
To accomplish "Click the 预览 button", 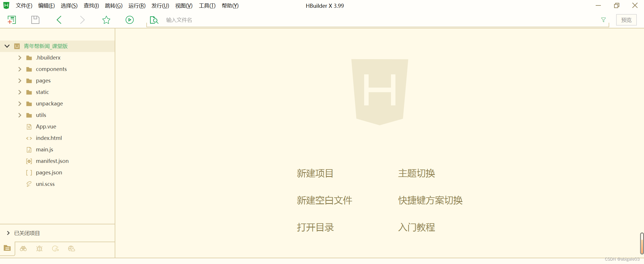I will 626,20.
